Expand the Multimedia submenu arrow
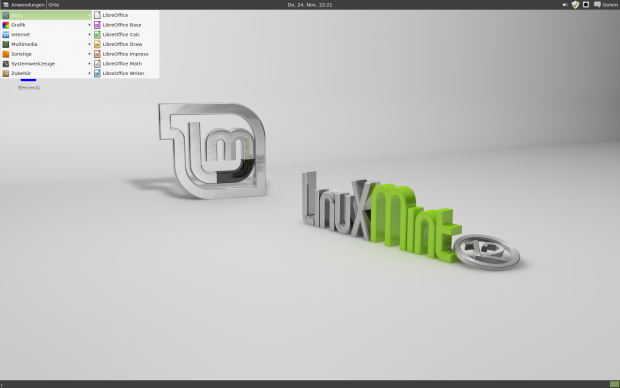 point(89,44)
